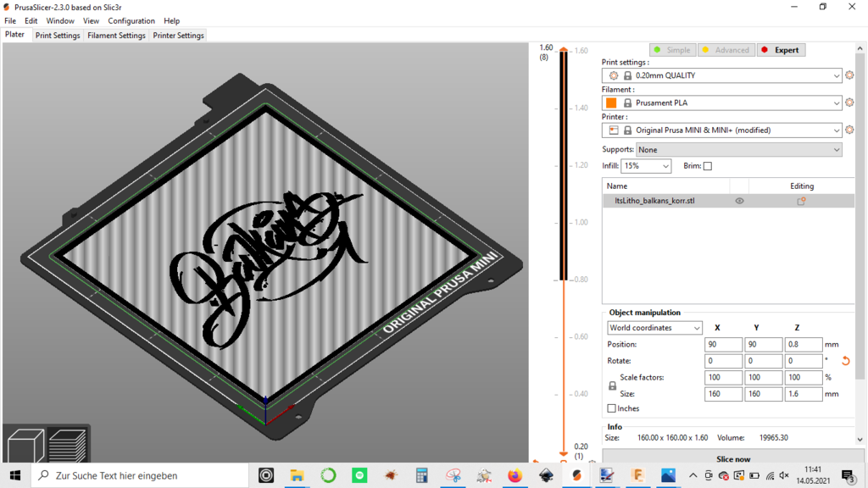868x488 pixels.
Task: Open Printer settings gear icon
Action: coord(849,130)
